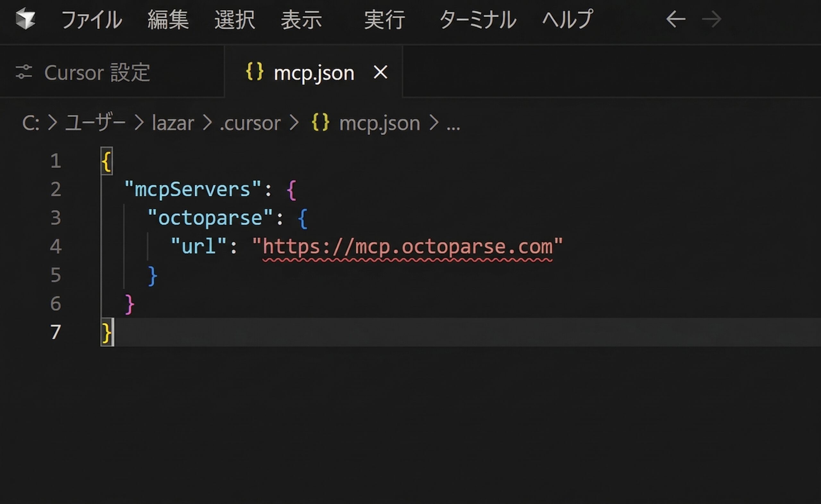
Task: Click line number 4 in gutter
Action: pyautogui.click(x=56, y=246)
